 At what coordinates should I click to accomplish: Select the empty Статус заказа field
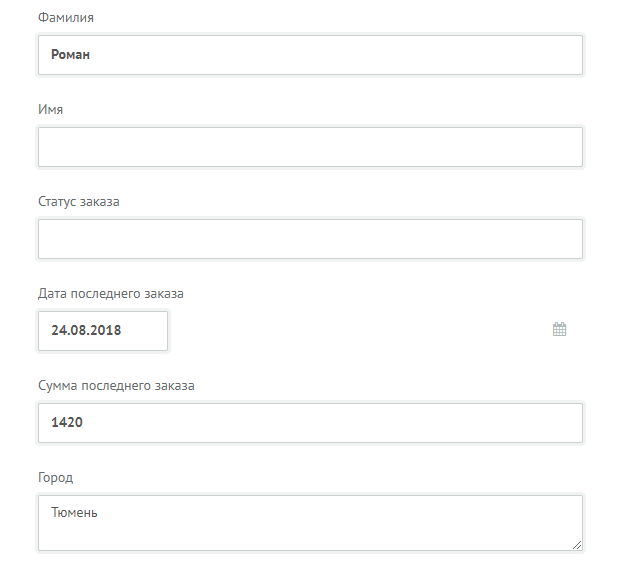pos(311,239)
